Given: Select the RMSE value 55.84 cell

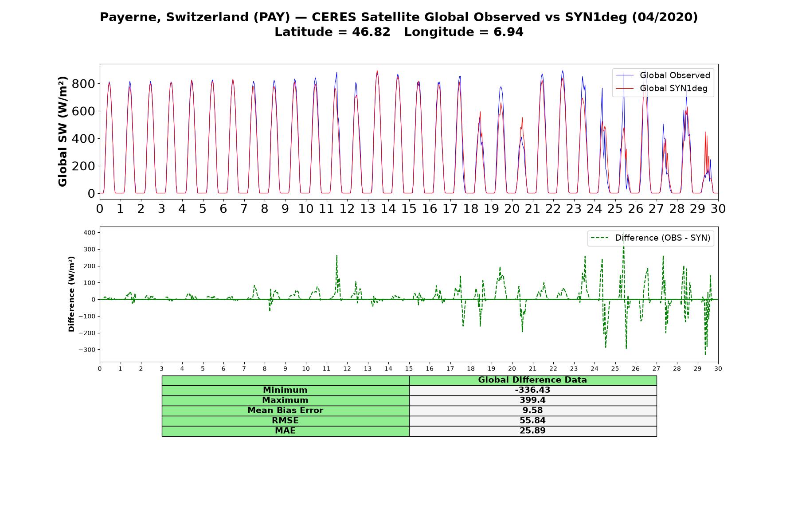Looking at the screenshot, I should coord(532,421).
